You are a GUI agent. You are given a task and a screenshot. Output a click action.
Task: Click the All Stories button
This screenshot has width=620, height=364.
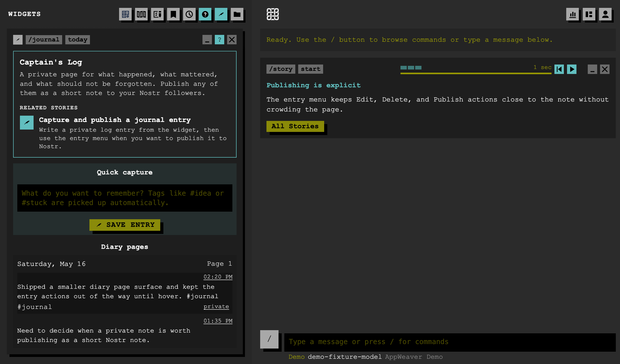295,126
